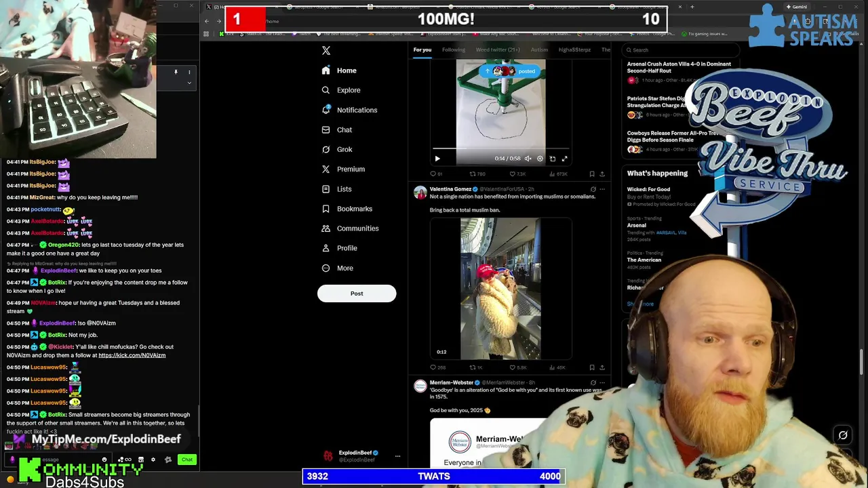The image size is (868, 488).
Task: Click Valentina Gomez display name
Action: pyautogui.click(x=450, y=189)
